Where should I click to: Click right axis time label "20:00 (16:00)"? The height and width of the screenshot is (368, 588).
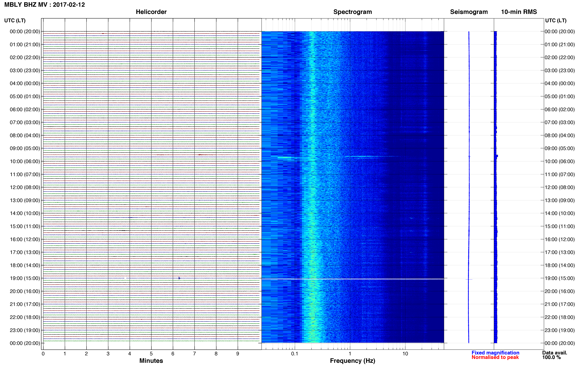[x=560, y=291]
